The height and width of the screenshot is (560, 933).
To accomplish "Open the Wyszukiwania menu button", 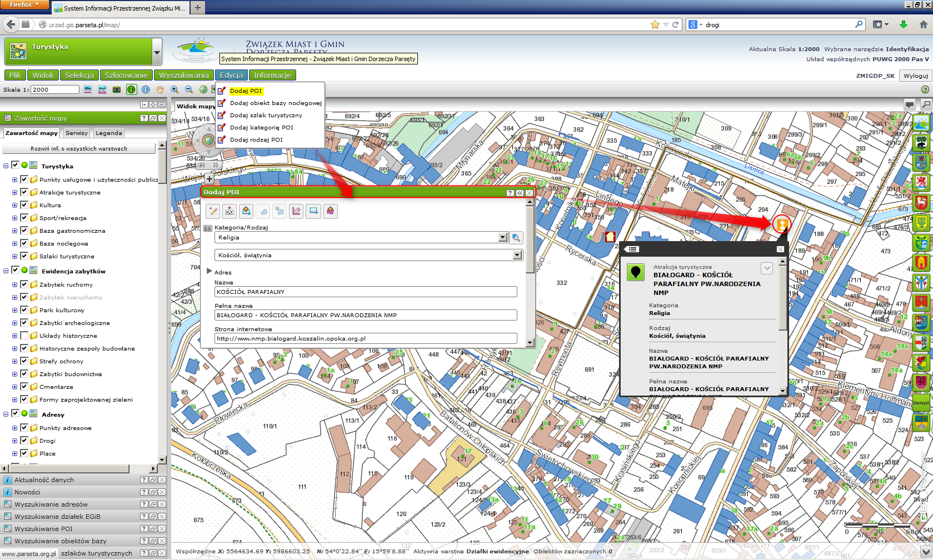I will point(184,75).
